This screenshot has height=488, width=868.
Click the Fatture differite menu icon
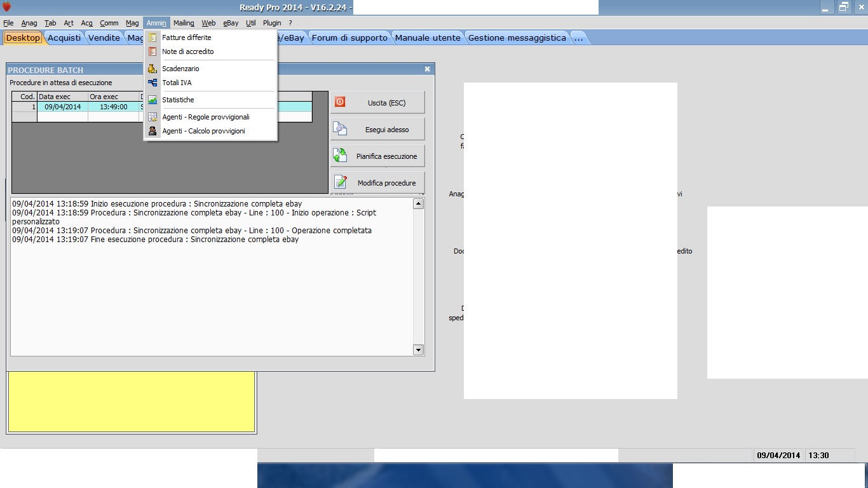pos(152,37)
